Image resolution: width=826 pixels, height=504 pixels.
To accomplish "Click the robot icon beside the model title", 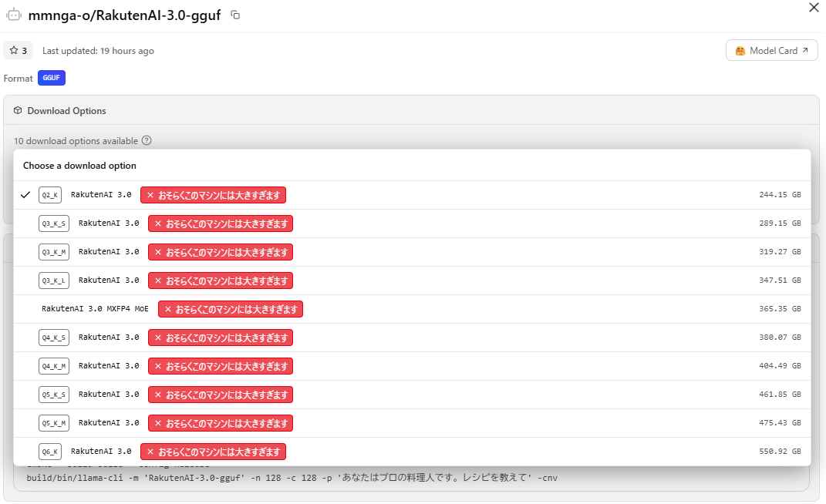I will [14, 15].
